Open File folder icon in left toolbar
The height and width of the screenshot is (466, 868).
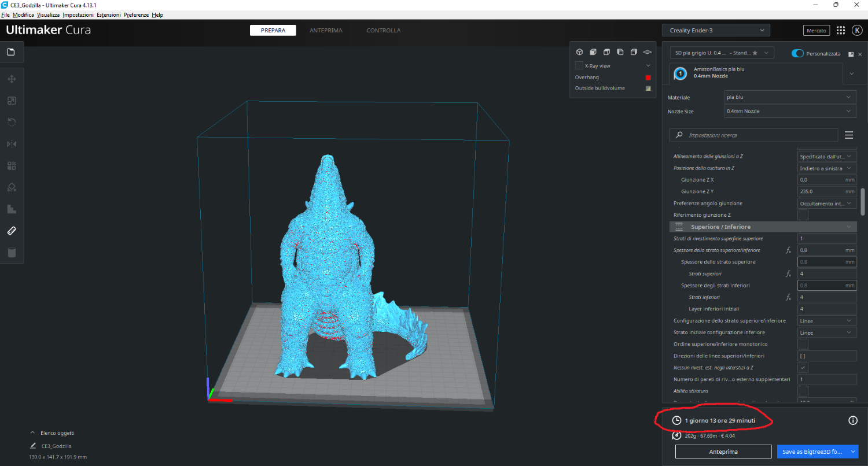(11, 52)
